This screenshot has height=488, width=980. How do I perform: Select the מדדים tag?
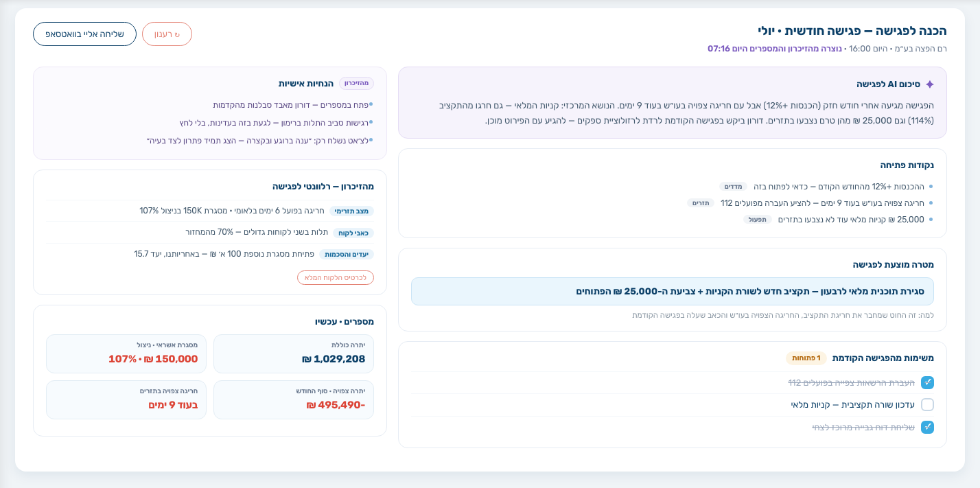(733, 187)
